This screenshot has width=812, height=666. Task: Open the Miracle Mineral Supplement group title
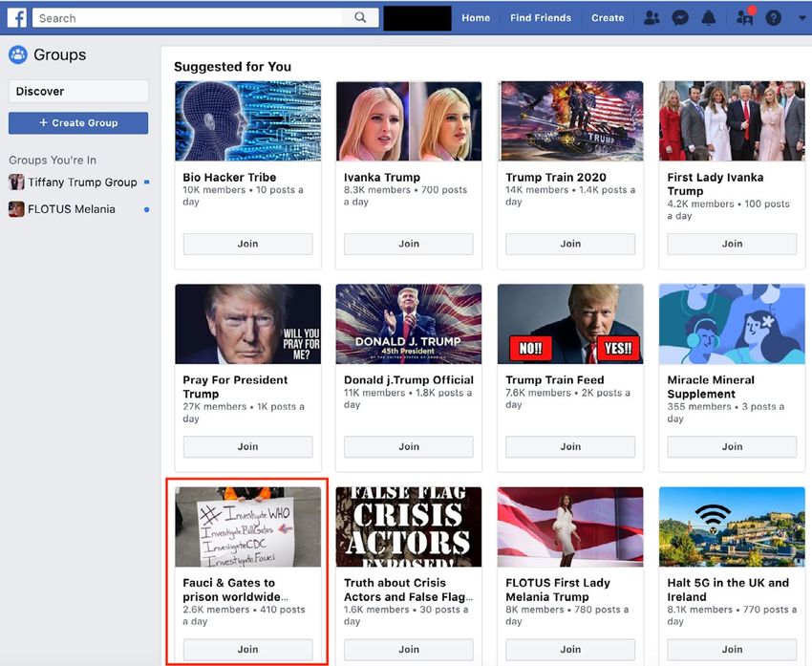click(711, 387)
